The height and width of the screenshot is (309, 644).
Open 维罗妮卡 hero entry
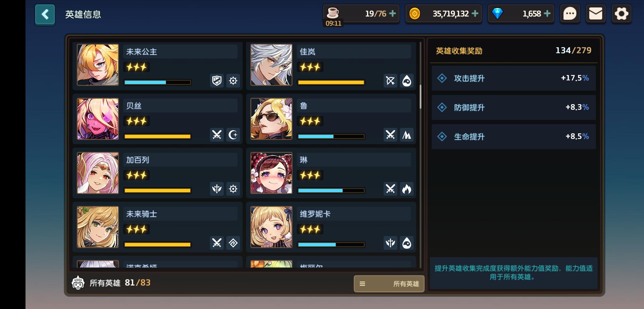tap(331, 227)
